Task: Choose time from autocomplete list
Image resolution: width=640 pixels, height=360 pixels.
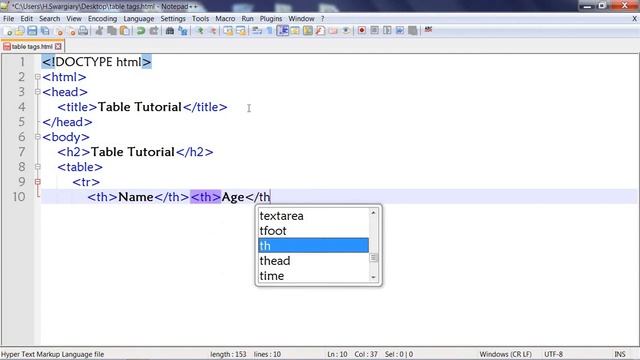Action: 313,276
